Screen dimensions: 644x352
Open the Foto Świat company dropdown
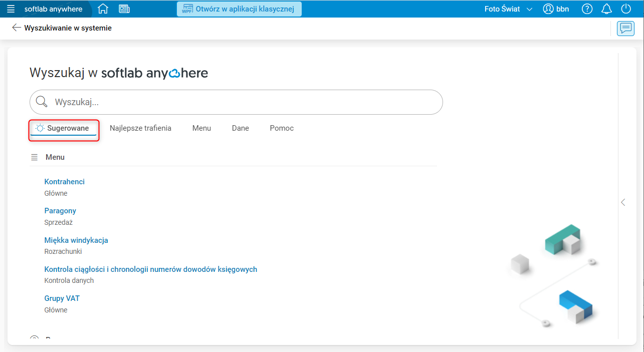[508, 9]
